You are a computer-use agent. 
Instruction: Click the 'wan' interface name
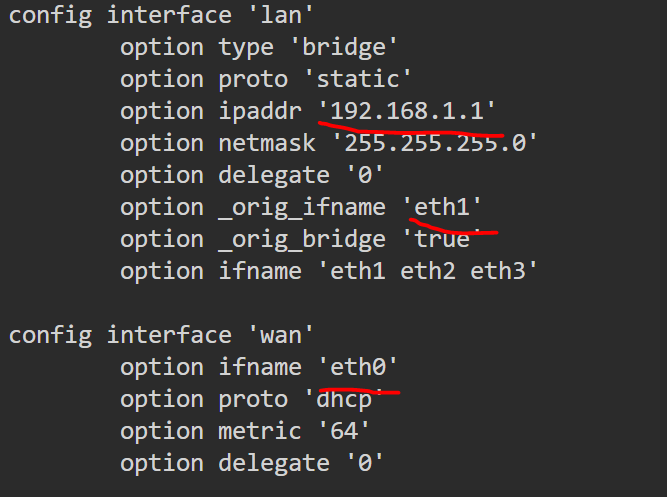281,335
